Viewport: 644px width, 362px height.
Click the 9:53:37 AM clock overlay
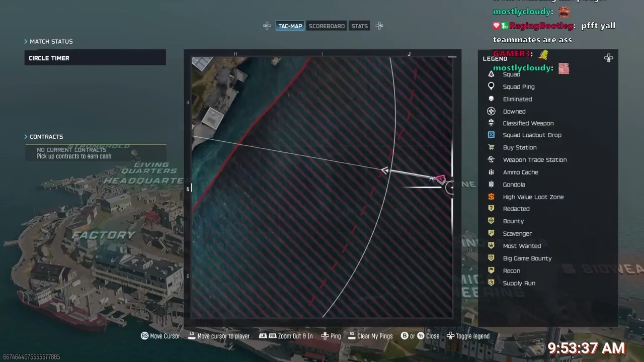tap(586, 348)
